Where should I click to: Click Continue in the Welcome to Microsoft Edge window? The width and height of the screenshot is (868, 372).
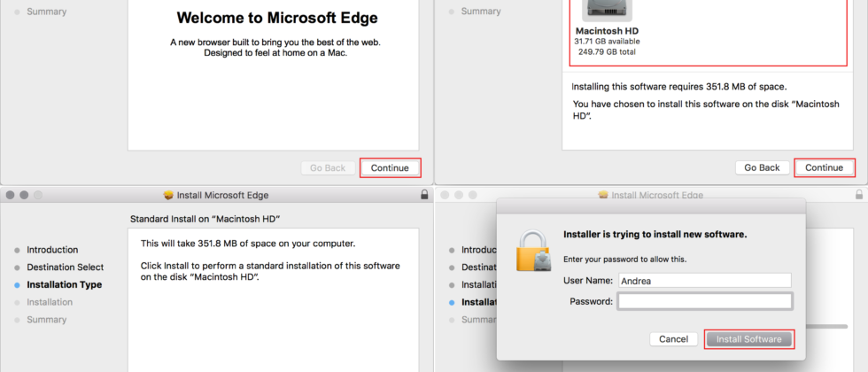(x=390, y=167)
